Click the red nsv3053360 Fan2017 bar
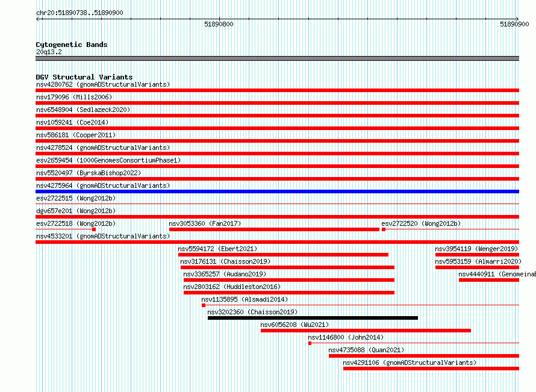Viewport: 536px width, 392px height. click(x=274, y=229)
